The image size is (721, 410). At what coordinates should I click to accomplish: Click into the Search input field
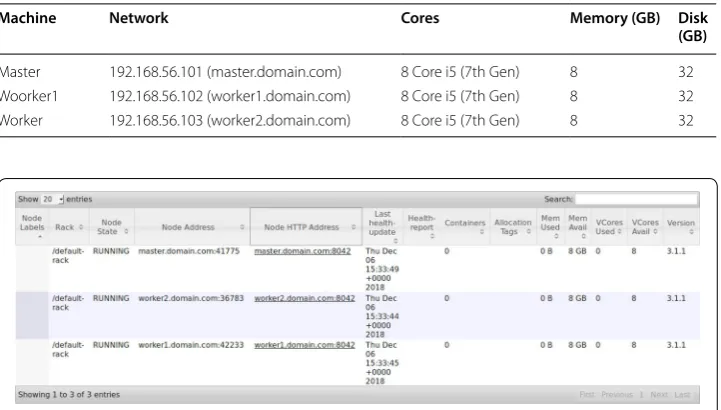[636, 199]
